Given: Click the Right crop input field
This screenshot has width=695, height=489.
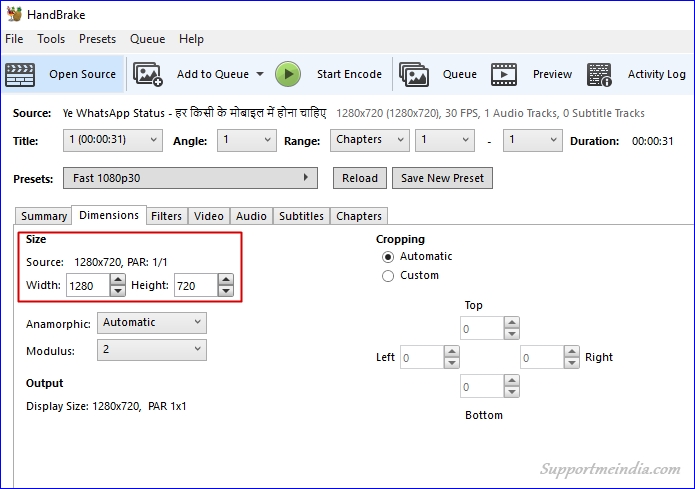Looking at the screenshot, I should pyautogui.click(x=542, y=357).
